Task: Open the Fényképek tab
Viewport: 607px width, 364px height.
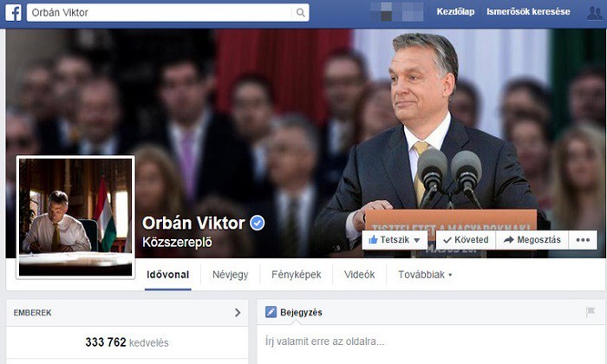Action: 297,275
